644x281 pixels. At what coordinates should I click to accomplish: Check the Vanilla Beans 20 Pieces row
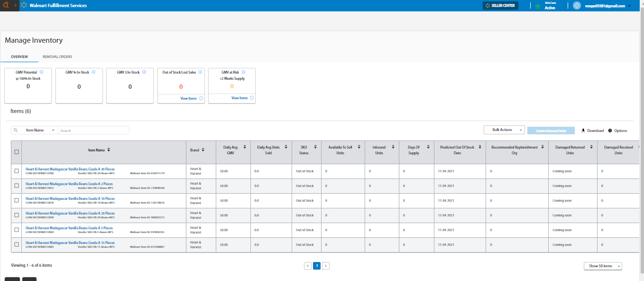point(17,215)
